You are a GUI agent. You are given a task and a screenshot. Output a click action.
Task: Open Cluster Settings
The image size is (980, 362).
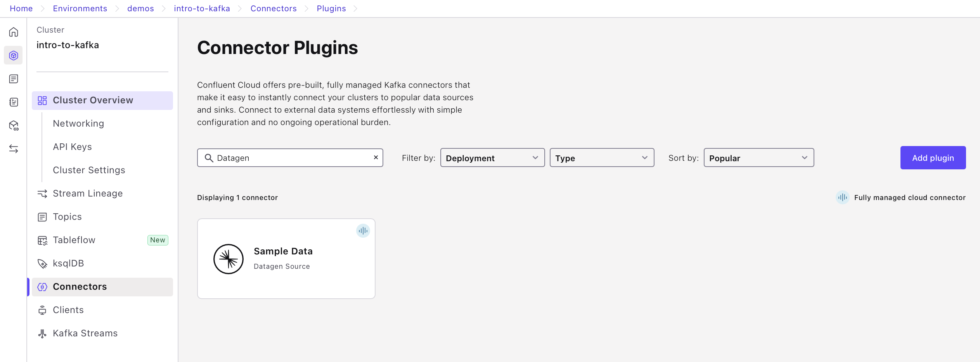point(89,170)
